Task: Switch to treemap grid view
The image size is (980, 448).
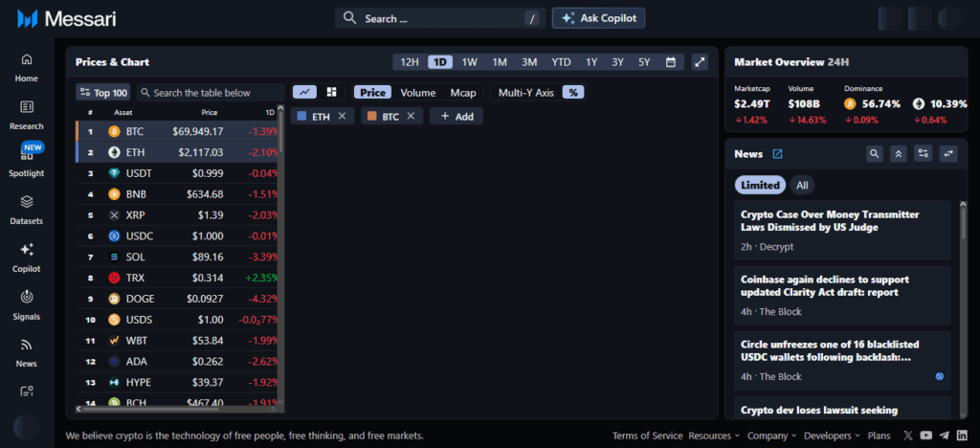Action: [x=332, y=93]
